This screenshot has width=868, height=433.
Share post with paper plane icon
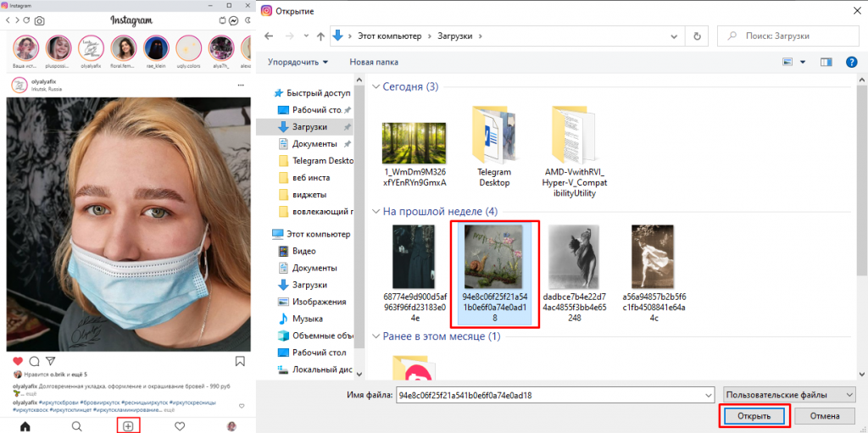(x=50, y=361)
